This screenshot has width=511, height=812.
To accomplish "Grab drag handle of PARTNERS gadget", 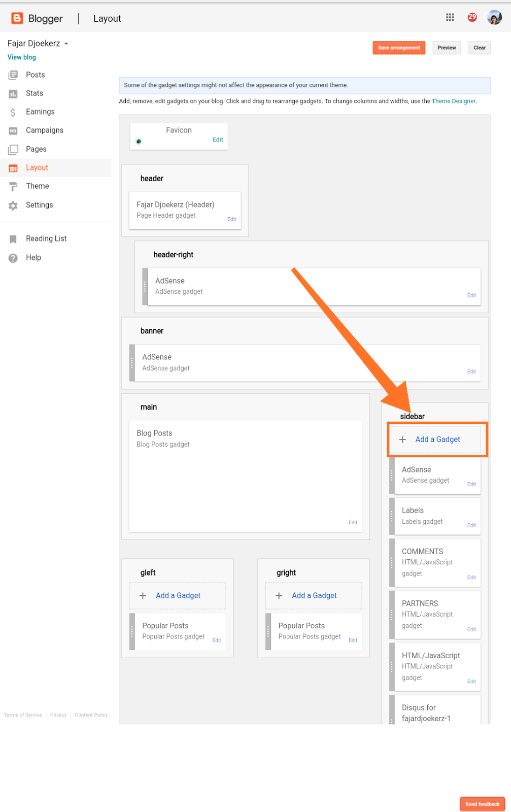I will tap(392, 615).
